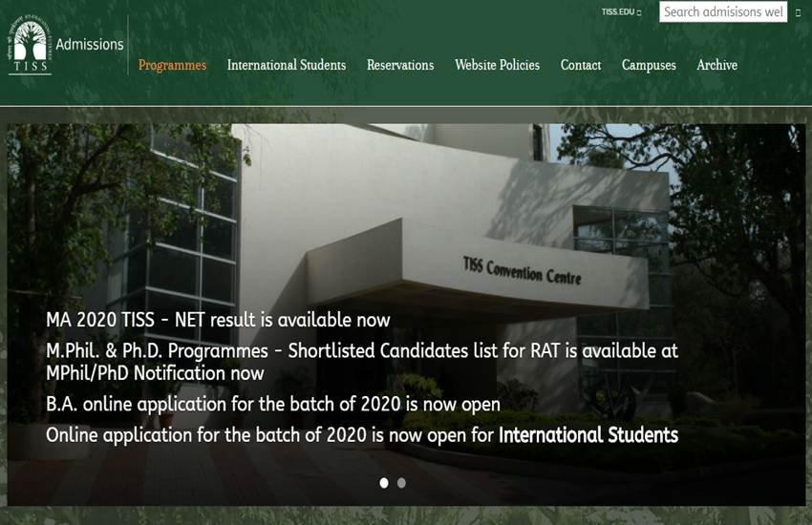
Task: Go to International Students in the navbar
Action: coord(287,65)
